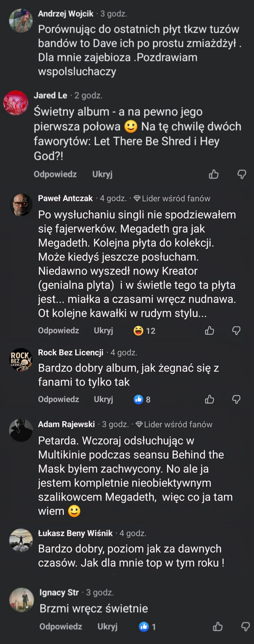Click Odpowiedz under Paweł Antczak's comment
Screen dimensions: 254x644
[58, 330]
